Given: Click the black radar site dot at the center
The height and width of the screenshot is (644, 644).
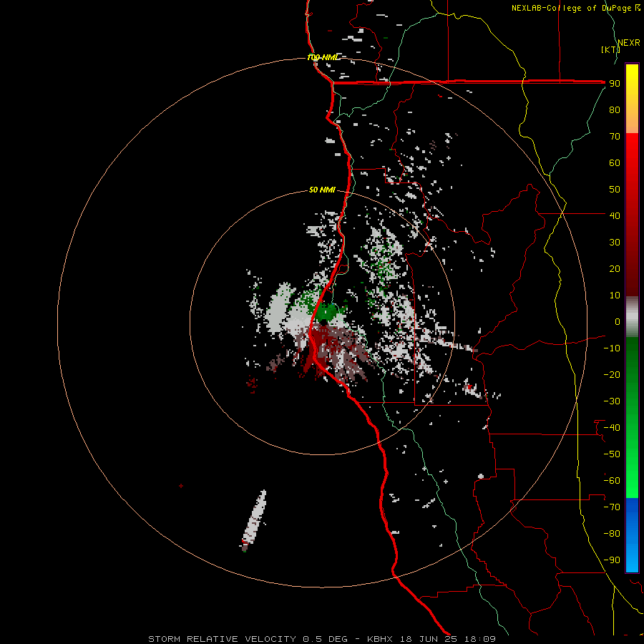Looking at the screenshot, I should pos(323,323).
